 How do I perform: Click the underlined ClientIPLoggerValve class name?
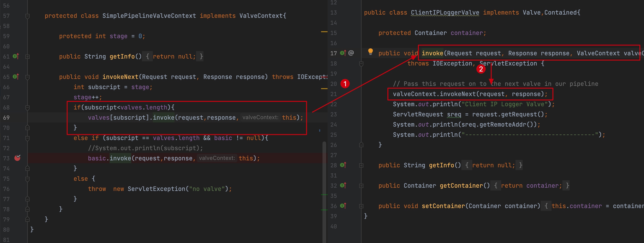click(445, 12)
